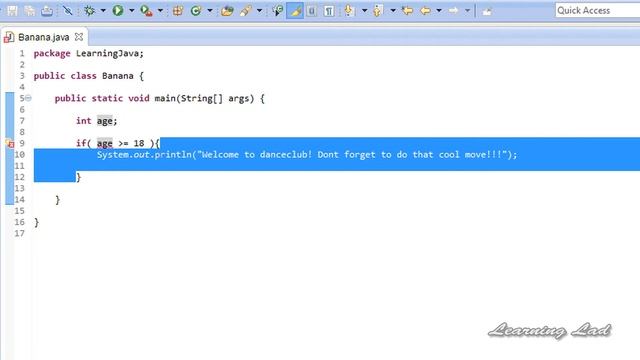Click the Open Type icon

tap(227, 11)
